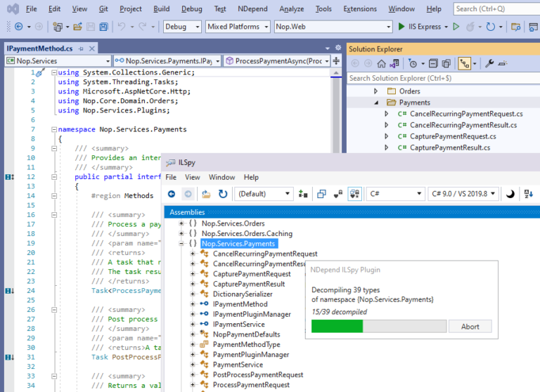Image resolution: width=540 pixels, height=392 pixels.
Task: Select PaymentService class in ILSpy tree
Action: click(238, 365)
